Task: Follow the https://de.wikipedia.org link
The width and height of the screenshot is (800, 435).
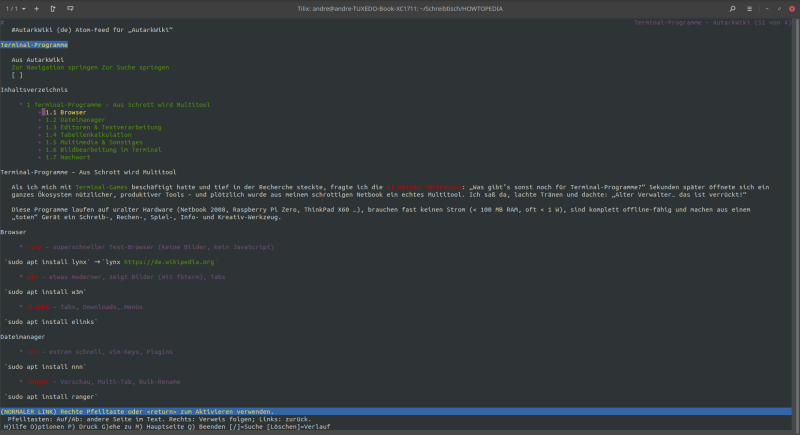Action: pyautogui.click(x=169, y=262)
